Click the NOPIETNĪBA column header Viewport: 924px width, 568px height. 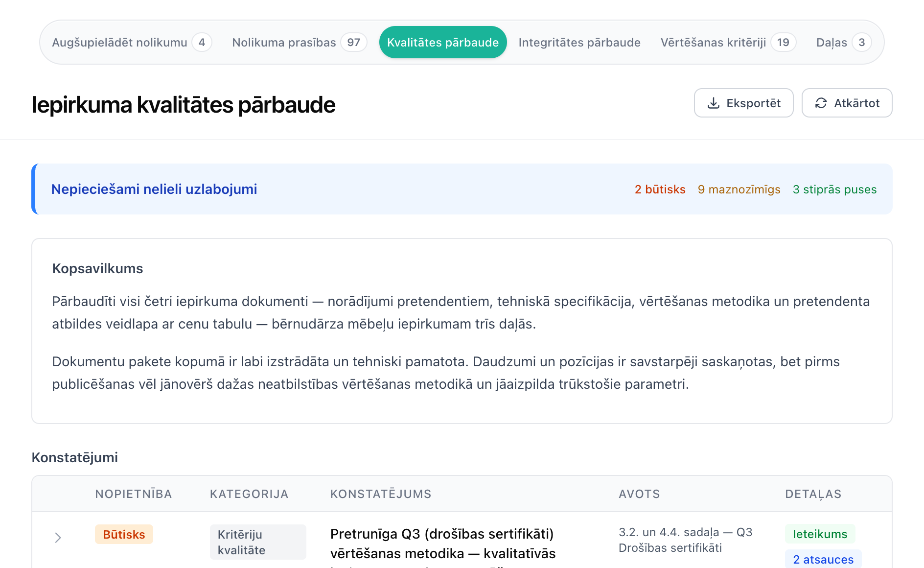tap(134, 494)
